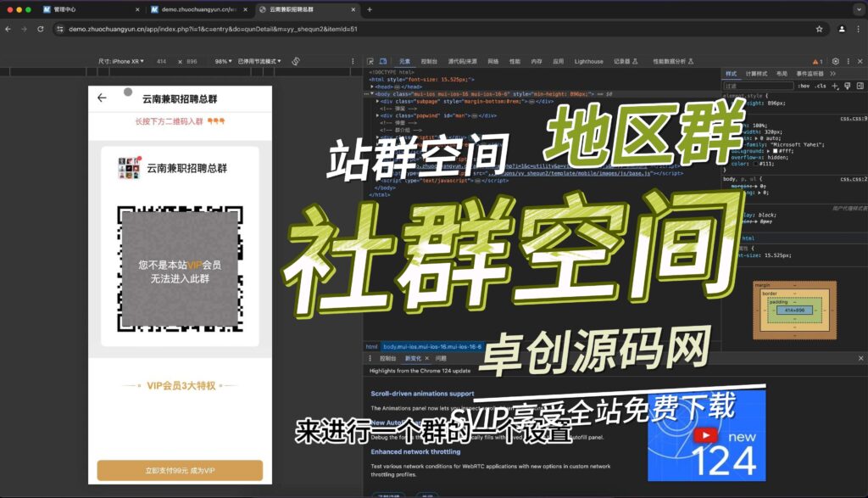Open the Chrome profile icon

[x=842, y=29]
